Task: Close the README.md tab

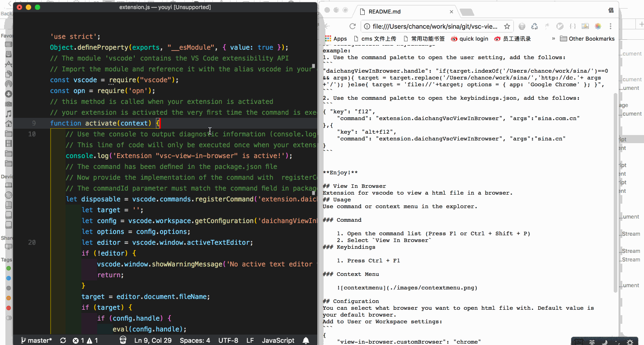Action: pyautogui.click(x=451, y=12)
